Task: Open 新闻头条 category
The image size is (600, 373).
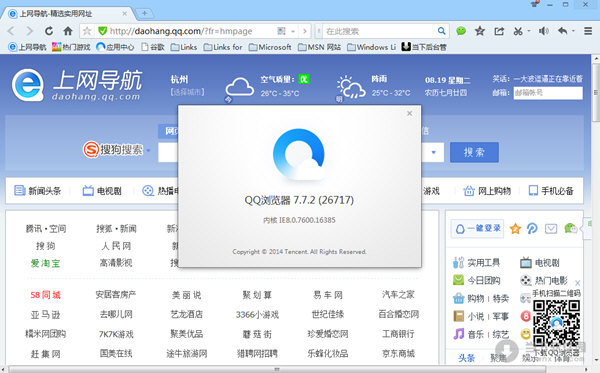Action: (38, 191)
